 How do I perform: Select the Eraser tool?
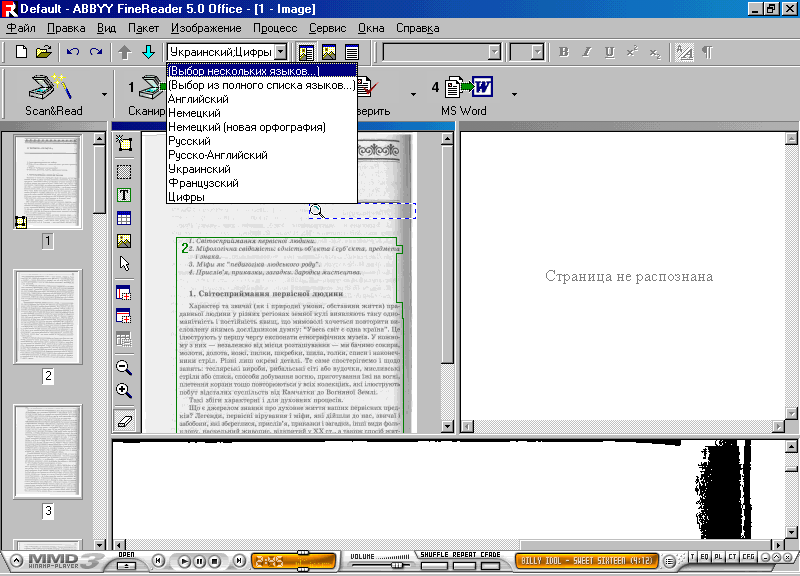click(124, 420)
